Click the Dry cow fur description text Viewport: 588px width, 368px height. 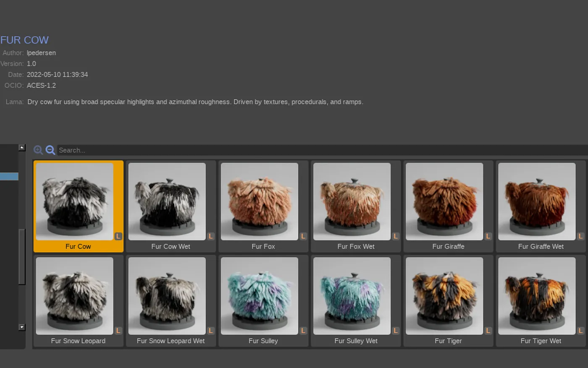tap(195, 102)
